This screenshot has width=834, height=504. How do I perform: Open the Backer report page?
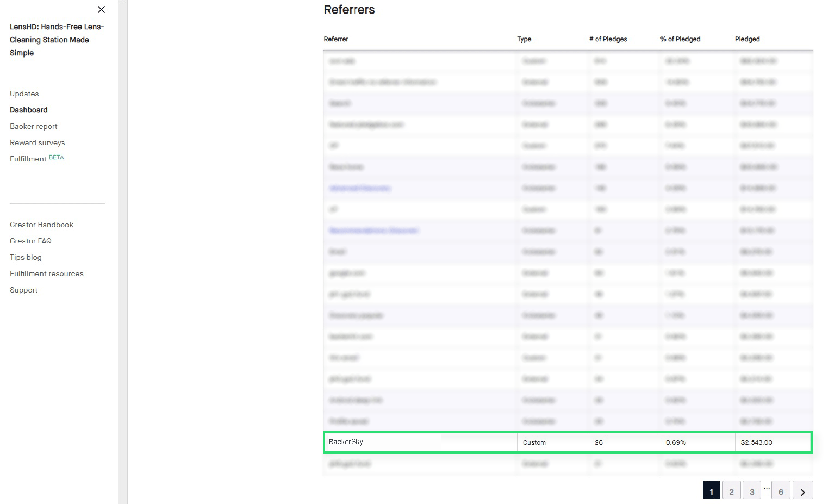click(33, 126)
